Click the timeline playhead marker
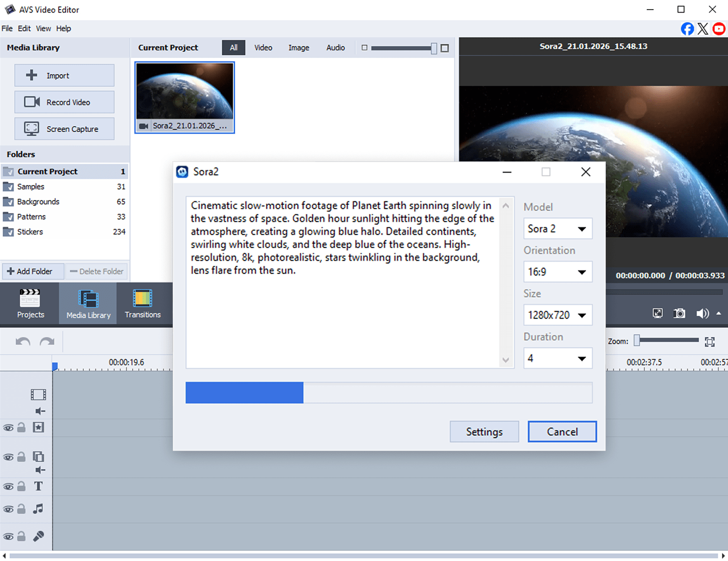This screenshot has width=728, height=561. click(x=55, y=366)
